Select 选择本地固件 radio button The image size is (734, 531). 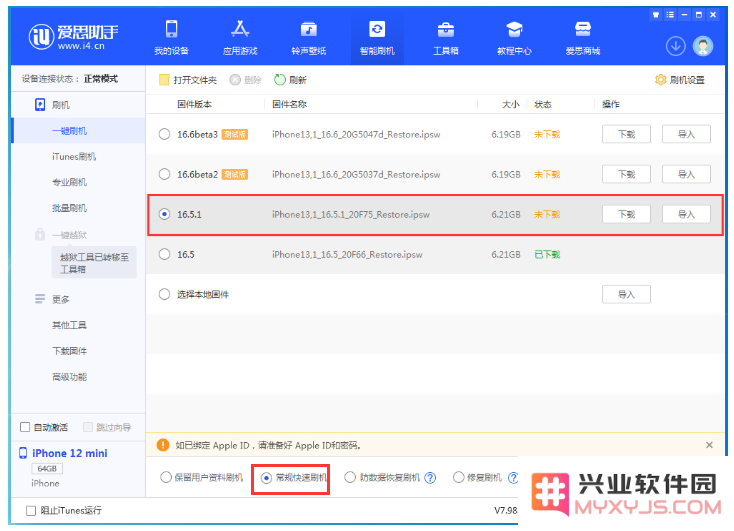164,294
